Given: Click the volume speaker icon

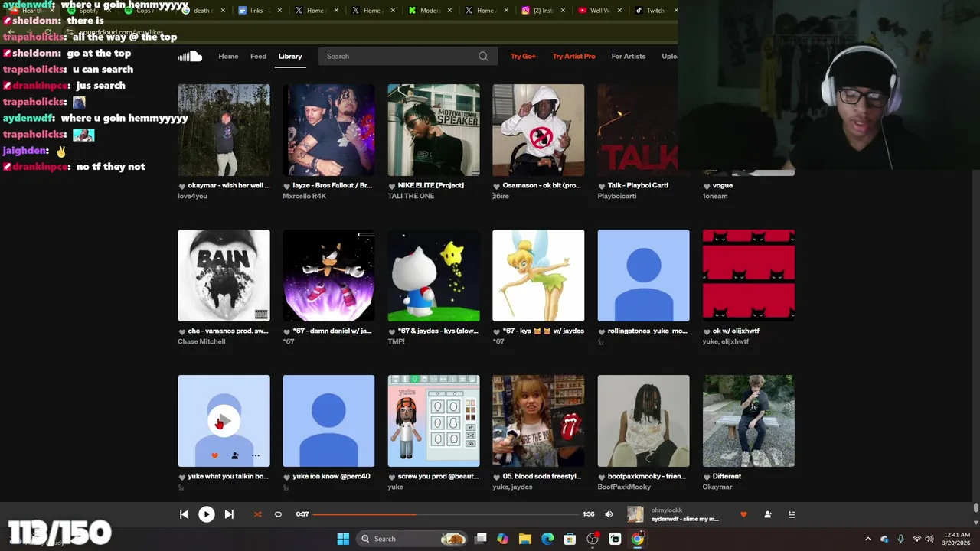Looking at the screenshot, I should (609, 514).
